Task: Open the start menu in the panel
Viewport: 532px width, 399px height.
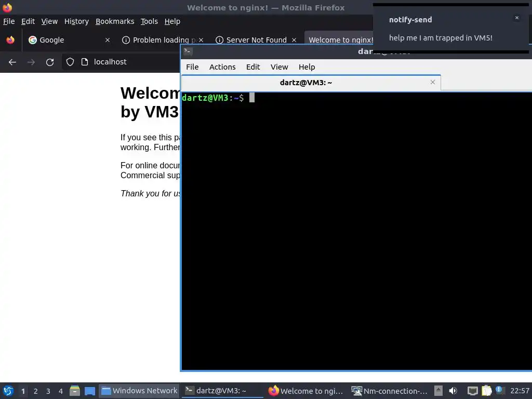Action: 8,391
